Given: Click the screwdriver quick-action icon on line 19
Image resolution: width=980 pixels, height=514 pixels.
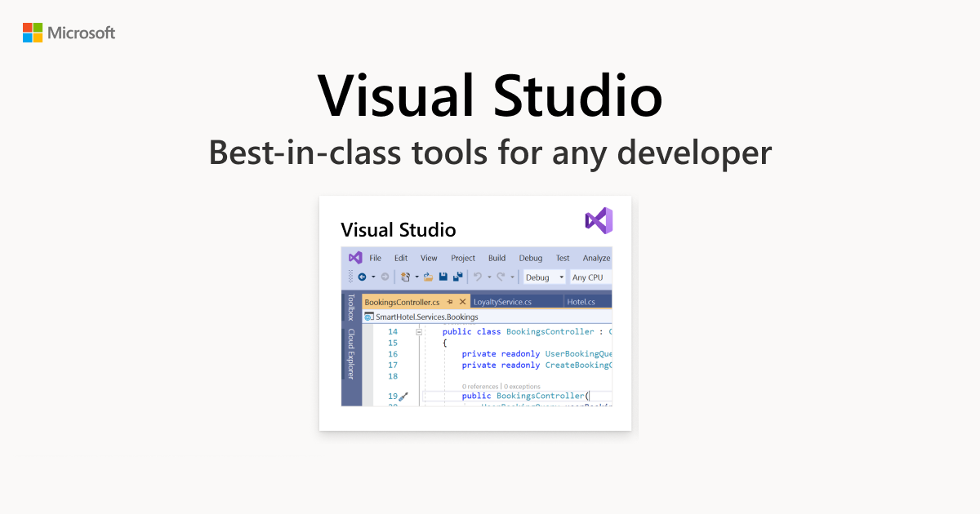Looking at the screenshot, I should pos(403,397).
